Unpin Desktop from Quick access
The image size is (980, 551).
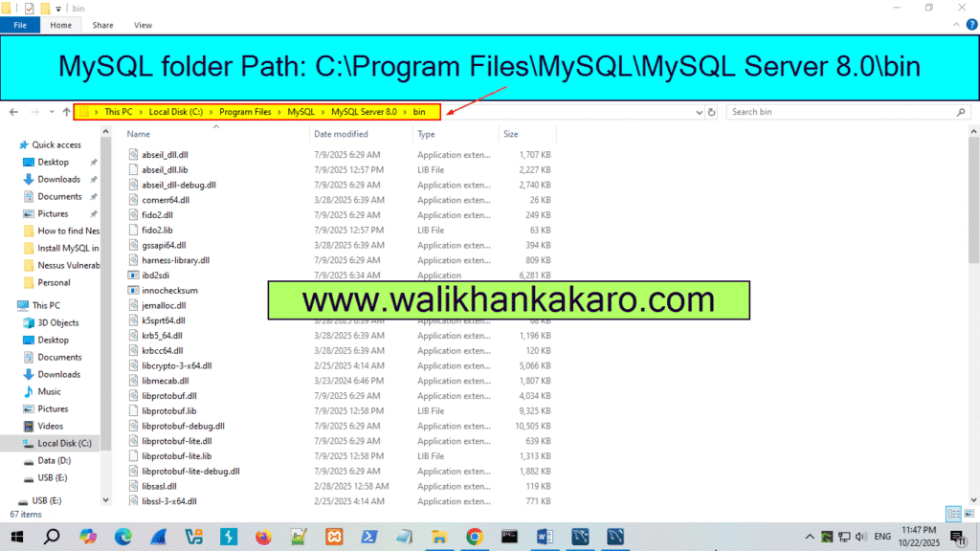tap(94, 162)
